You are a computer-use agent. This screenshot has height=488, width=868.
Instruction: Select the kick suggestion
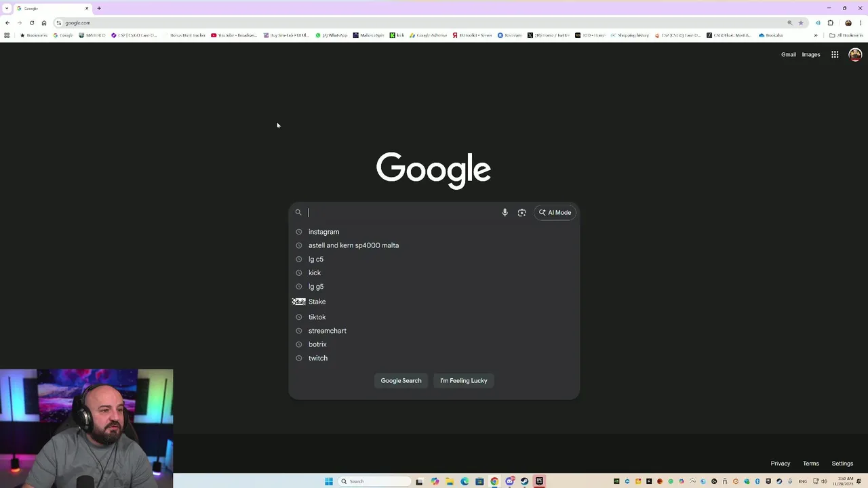coord(434,272)
